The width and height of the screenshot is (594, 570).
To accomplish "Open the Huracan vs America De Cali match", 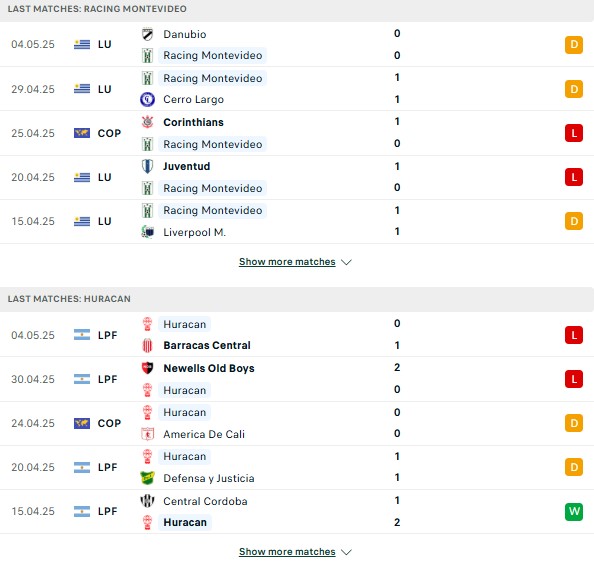I will [x=297, y=423].
